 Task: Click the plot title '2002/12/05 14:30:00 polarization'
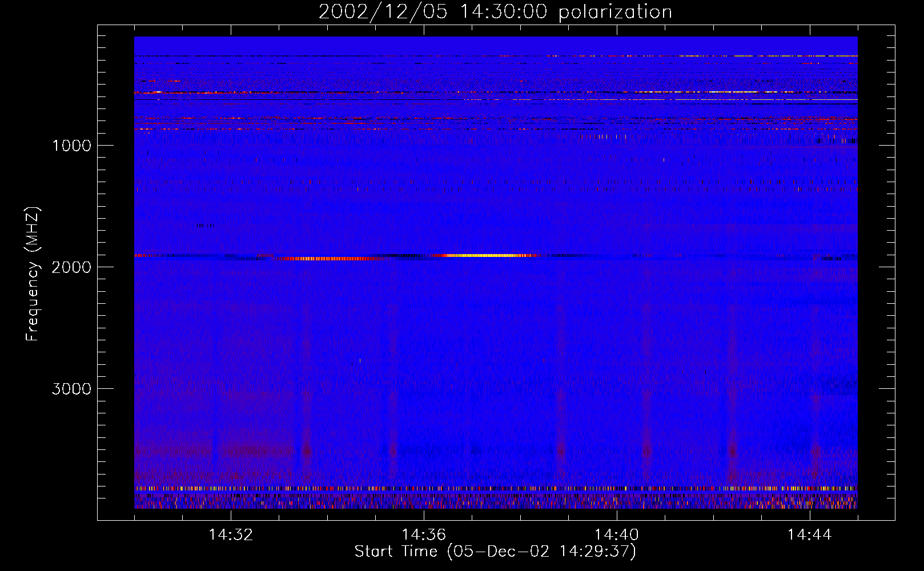[x=495, y=12]
